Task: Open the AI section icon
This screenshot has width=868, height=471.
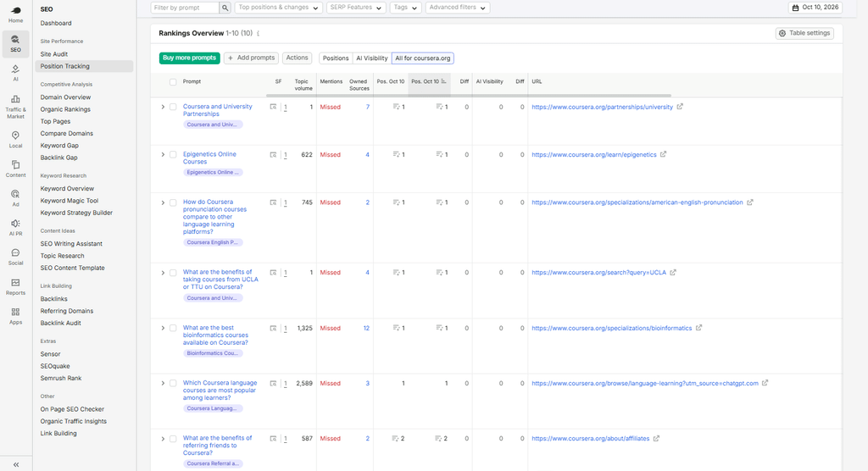Action: click(15, 73)
